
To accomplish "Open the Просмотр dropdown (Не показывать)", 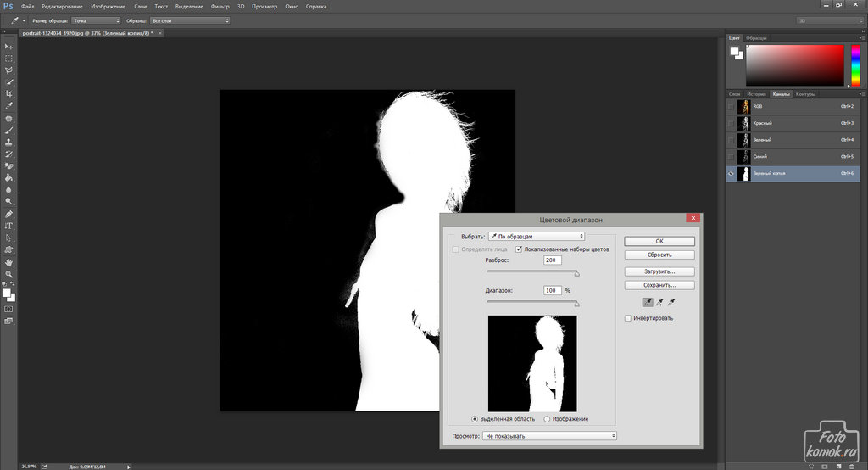I will pos(549,436).
